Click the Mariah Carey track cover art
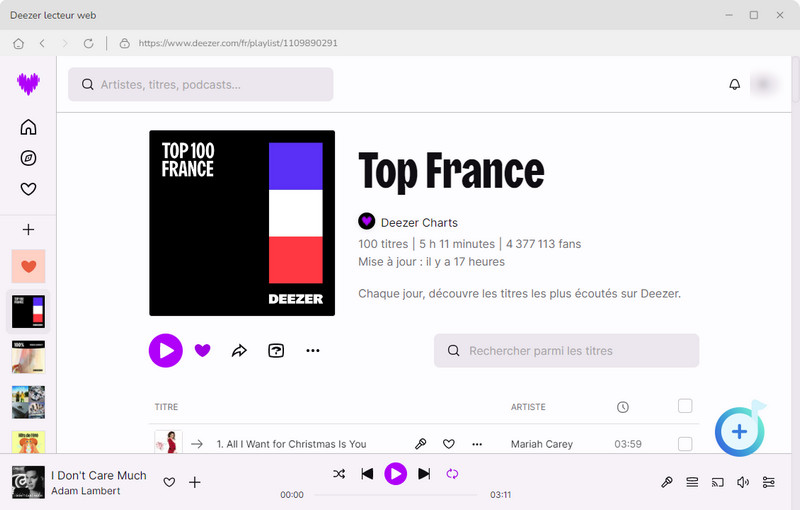This screenshot has height=510, width=800. pyautogui.click(x=168, y=442)
